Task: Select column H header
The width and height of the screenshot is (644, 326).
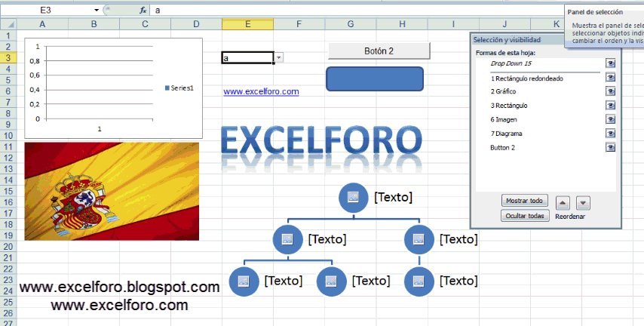Action: pyautogui.click(x=402, y=24)
